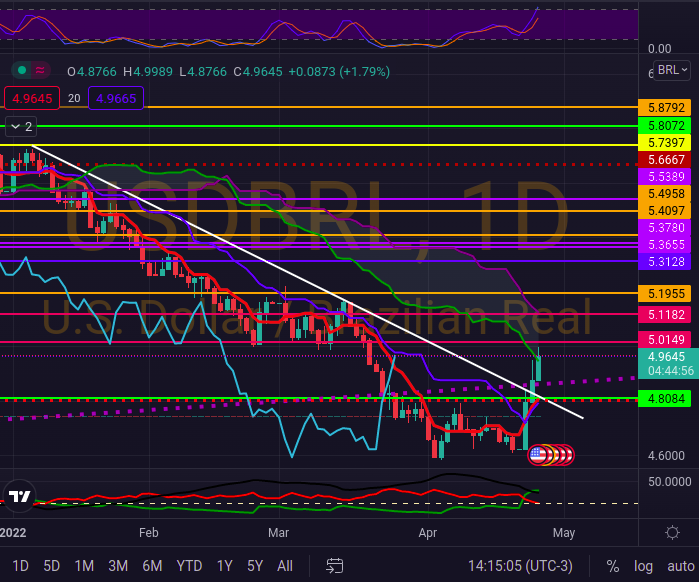Click the red 4.9645 sell price box

pos(31,98)
